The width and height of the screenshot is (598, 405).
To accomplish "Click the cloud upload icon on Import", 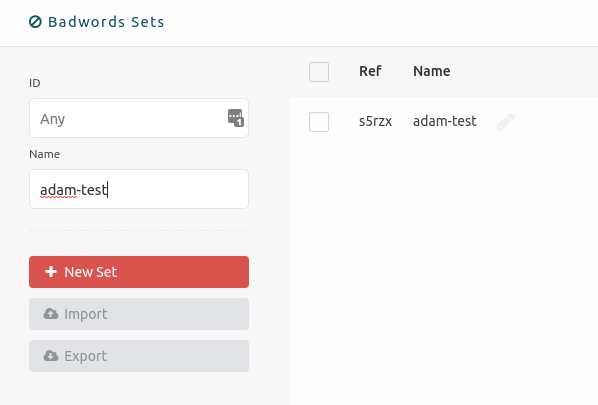I will 51,313.
